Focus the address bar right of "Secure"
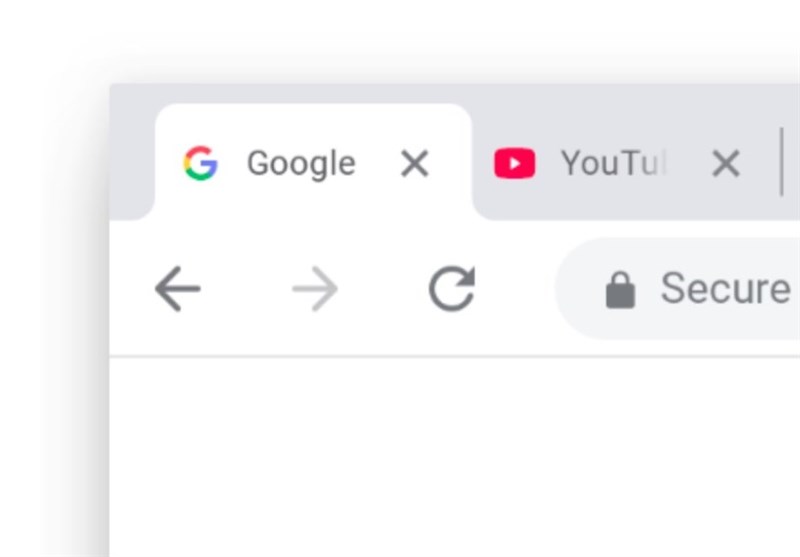This screenshot has height=557, width=800. coord(795,290)
